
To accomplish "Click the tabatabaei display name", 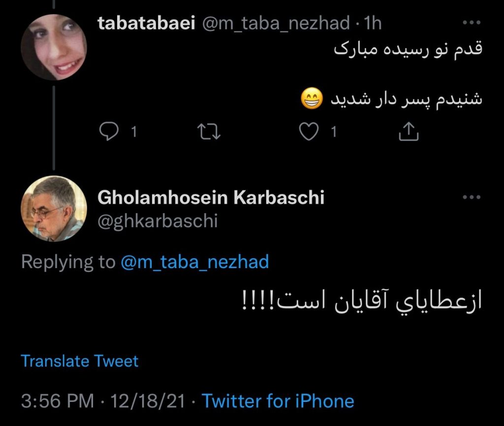I will click(147, 23).
